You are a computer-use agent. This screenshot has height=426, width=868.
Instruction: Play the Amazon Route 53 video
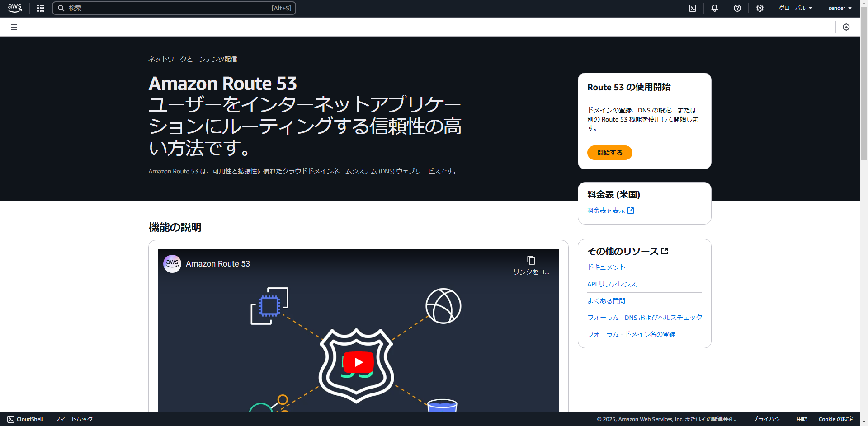pyautogui.click(x=359, y=362)
